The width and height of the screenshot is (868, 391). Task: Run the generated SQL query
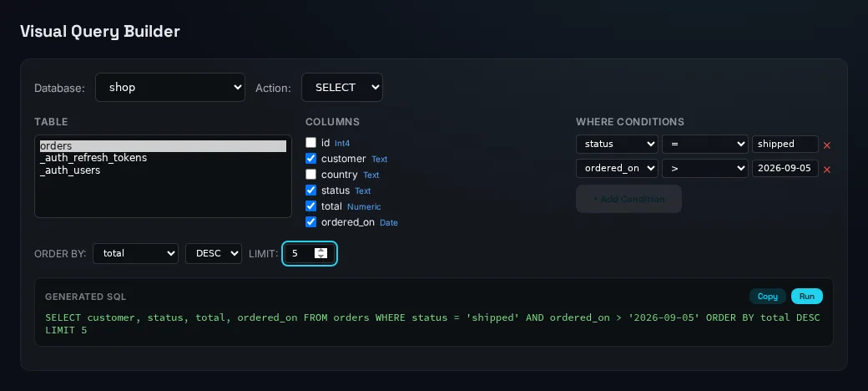(x=807, y=297)
